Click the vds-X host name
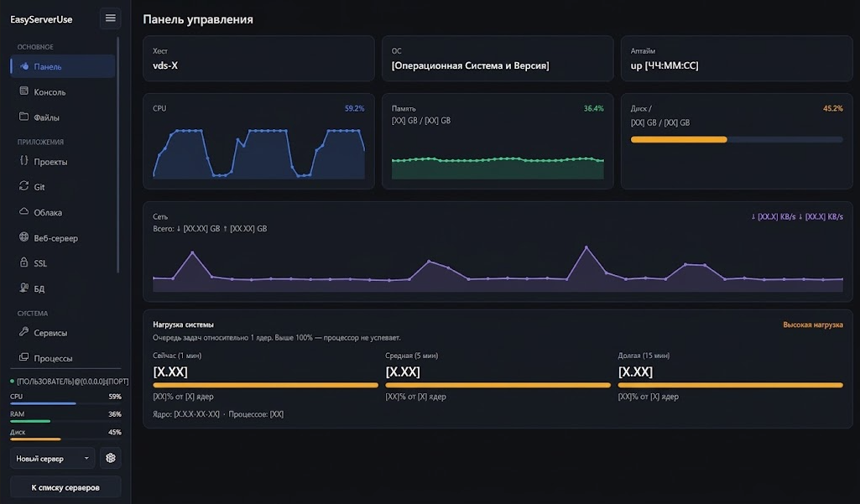This screenshot has width=860, height=504. pyautogui.click(x=165, y=65)
